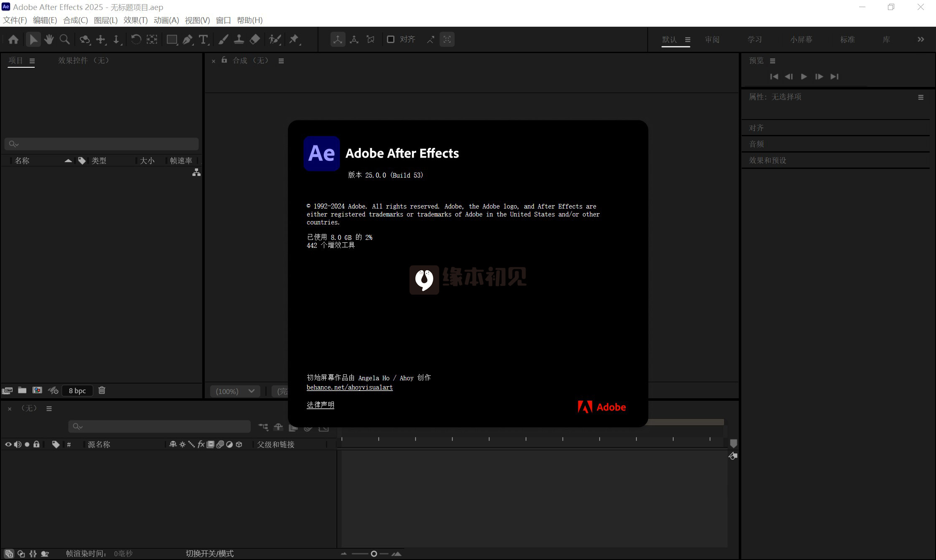Delete selected item with trash icon

[102, 390]
